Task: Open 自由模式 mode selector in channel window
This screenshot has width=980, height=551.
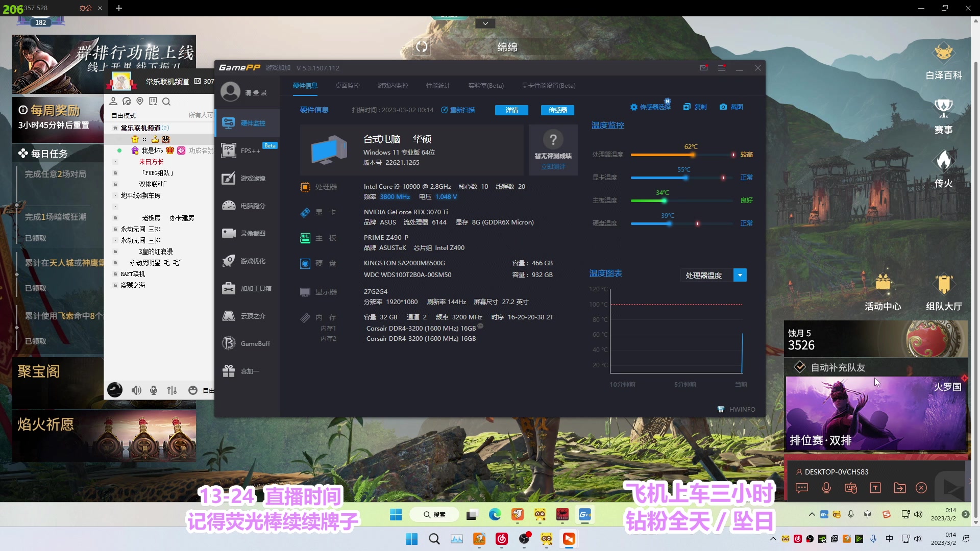Action: (x=124, y=116)
